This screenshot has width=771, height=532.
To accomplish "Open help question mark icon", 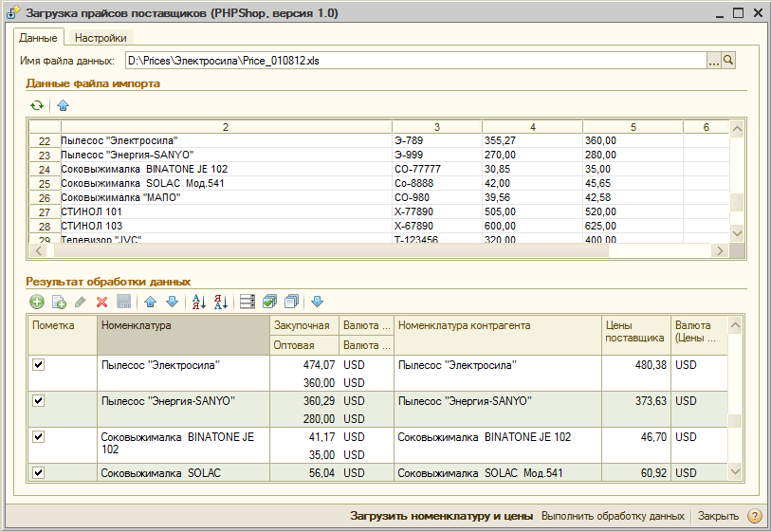I will point(754,516).
